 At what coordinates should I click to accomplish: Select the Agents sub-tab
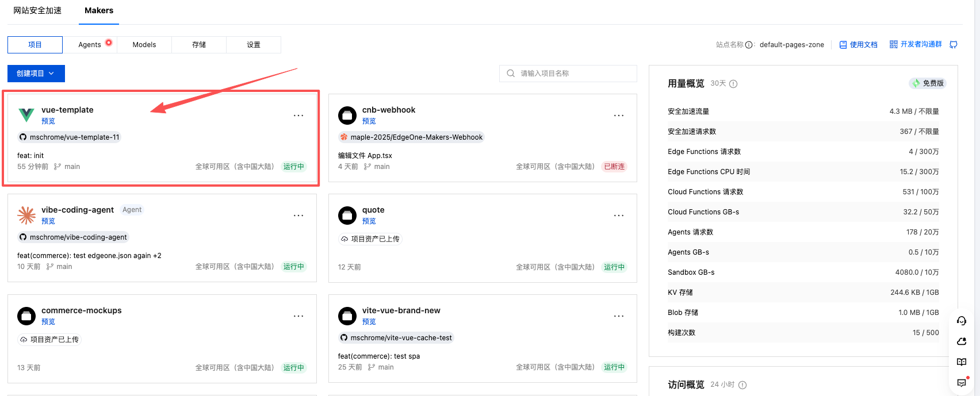tap(90, 45)
